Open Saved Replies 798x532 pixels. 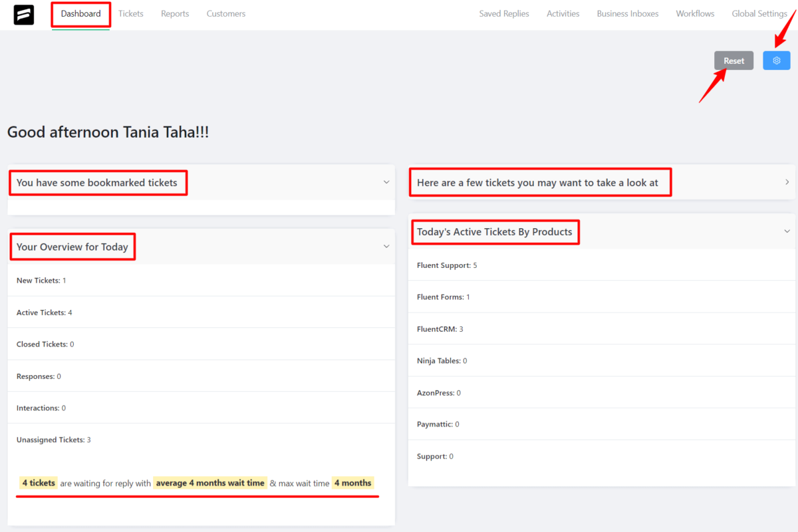(x=503, y=13)
